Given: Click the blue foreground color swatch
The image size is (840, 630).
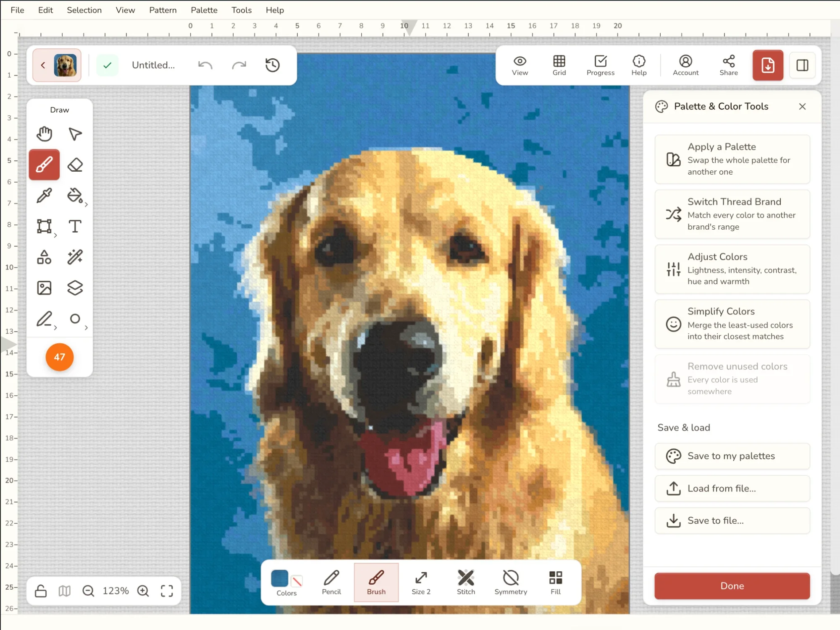Looking at the screenshot, I should pos(279,578).
